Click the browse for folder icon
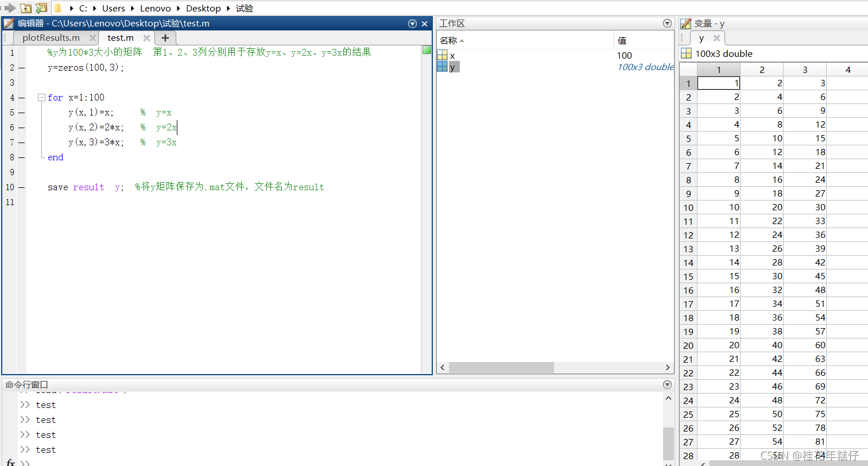This screenshot has height=466, width=868. tap(41, 8)
